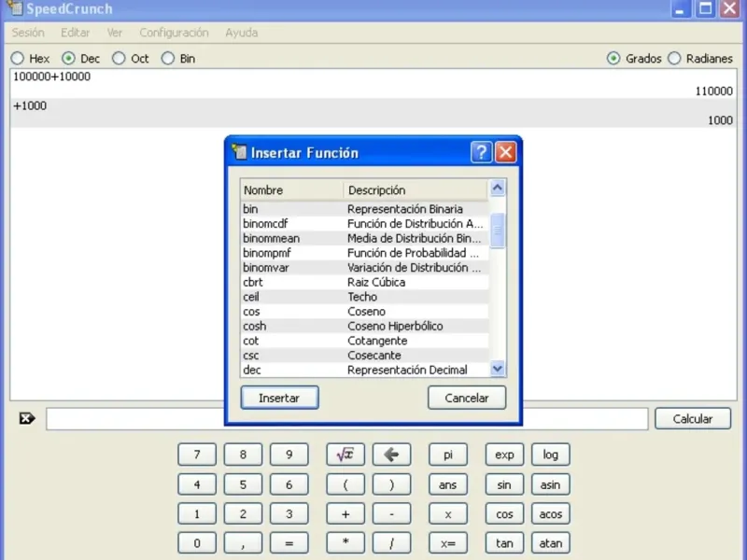Open the Configuración menu
The width and height of the screenshot is (747, 560).
pos(174,33)
